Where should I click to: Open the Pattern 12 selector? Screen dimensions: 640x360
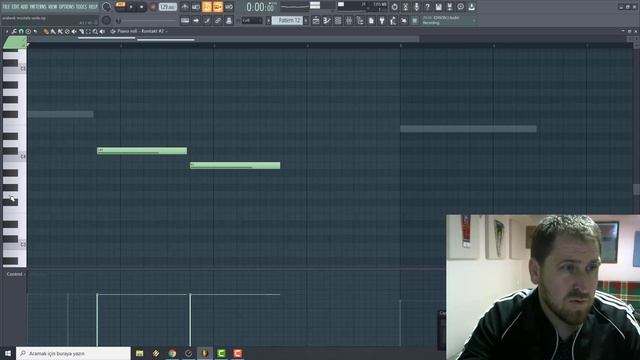(287, 20)
